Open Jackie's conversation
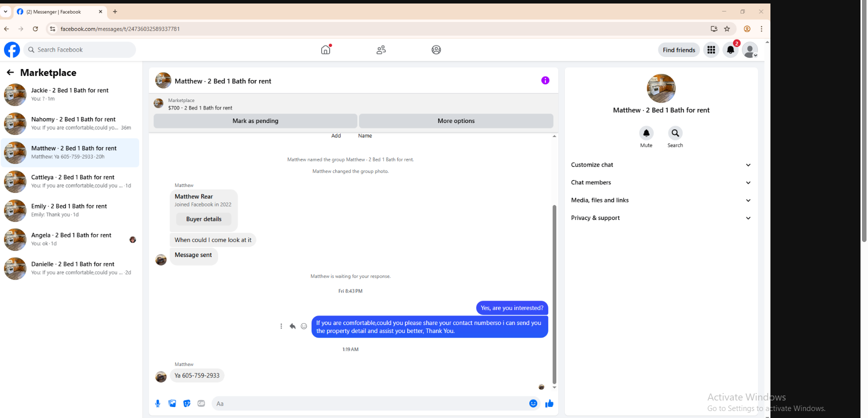Viewport: 868px width, 418px height. 70,94
